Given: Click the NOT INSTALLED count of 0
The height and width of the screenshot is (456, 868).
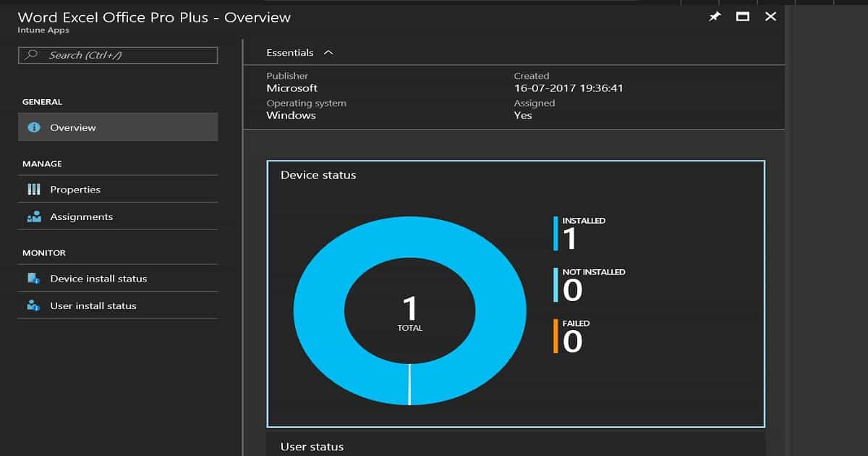Looking at the screenshot, I should click(x=572, y=290).
